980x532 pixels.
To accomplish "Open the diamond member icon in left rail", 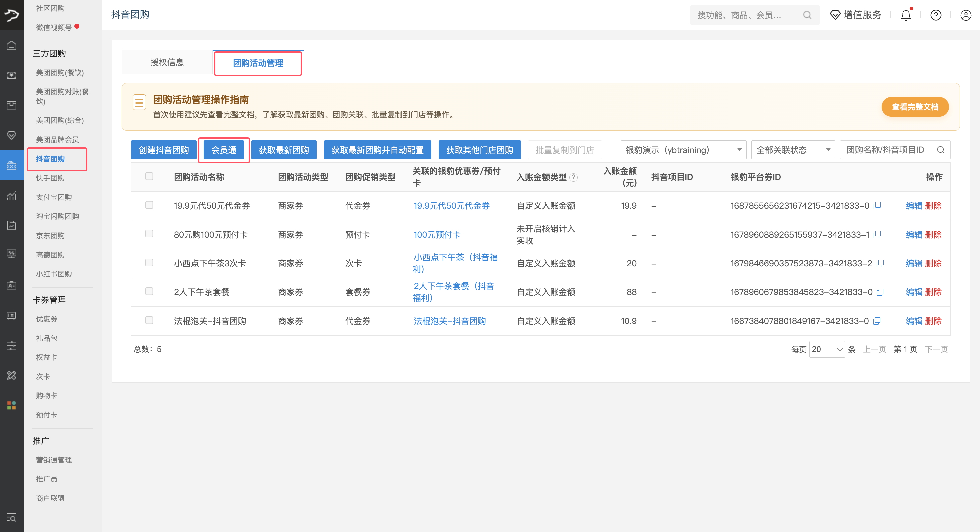I will pyautogui.click(x=12, y=135).
